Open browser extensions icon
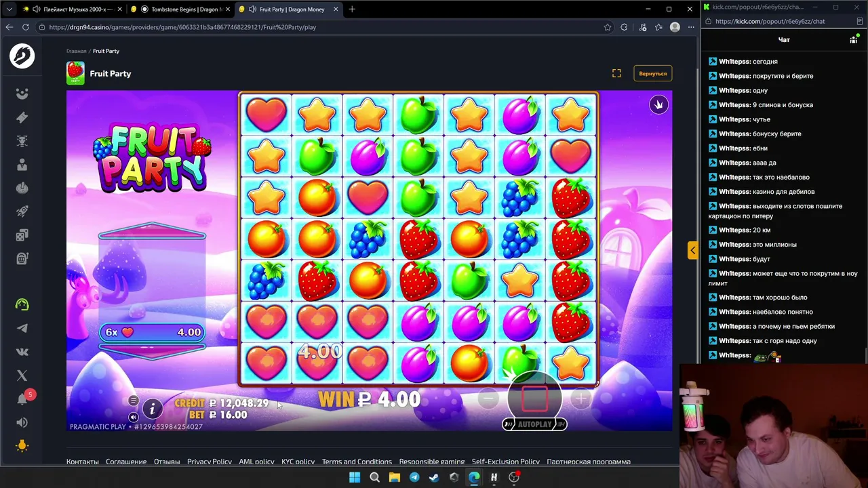The width and height of the screenshot is (868, 488). [625, 27]
